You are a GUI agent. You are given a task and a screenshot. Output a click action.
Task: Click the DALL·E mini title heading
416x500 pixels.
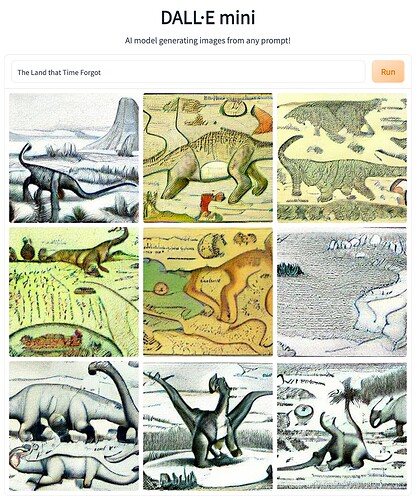[x=208, y=18]
